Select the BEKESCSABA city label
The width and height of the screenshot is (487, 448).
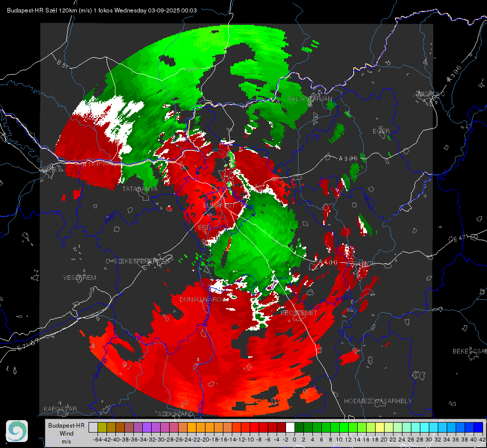click(470, 351)
